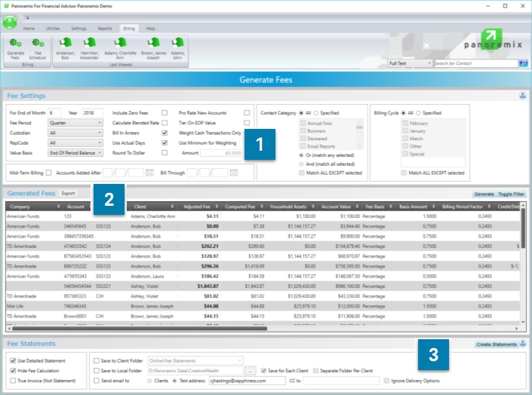Open the Fee Period dropdown

click(75, 123)
